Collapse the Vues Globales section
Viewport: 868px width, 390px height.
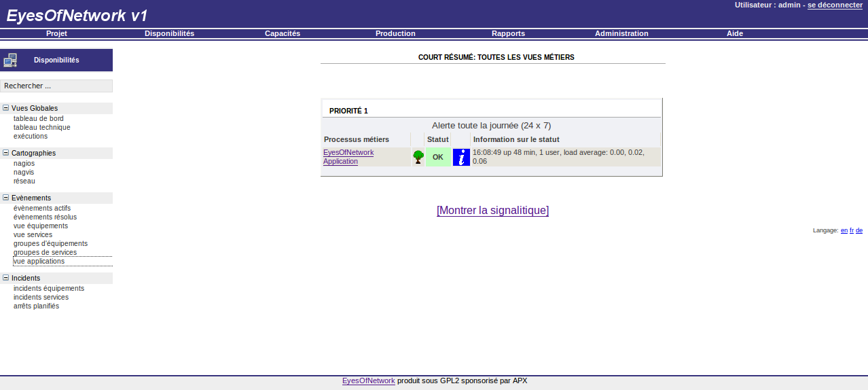(5, 108)
